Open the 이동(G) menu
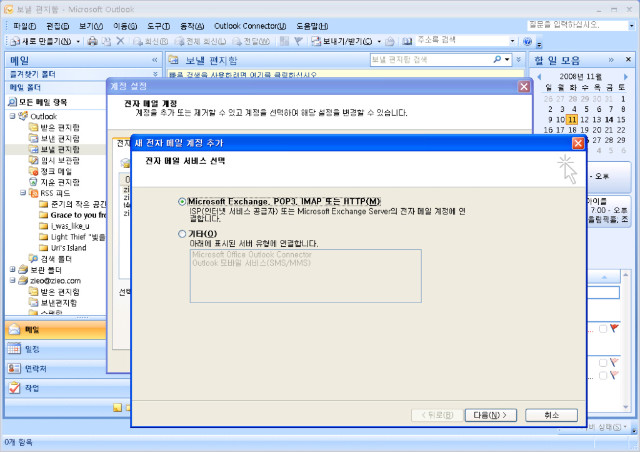This screenshot has height=452, width=640. tap(125, 26)
